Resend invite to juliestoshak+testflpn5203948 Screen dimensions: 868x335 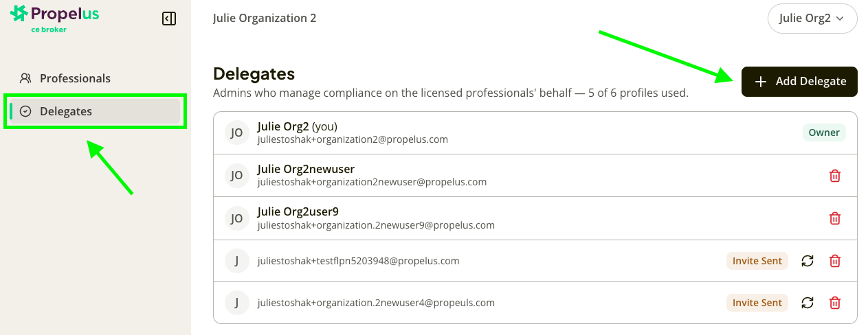[x=808, y=261]
